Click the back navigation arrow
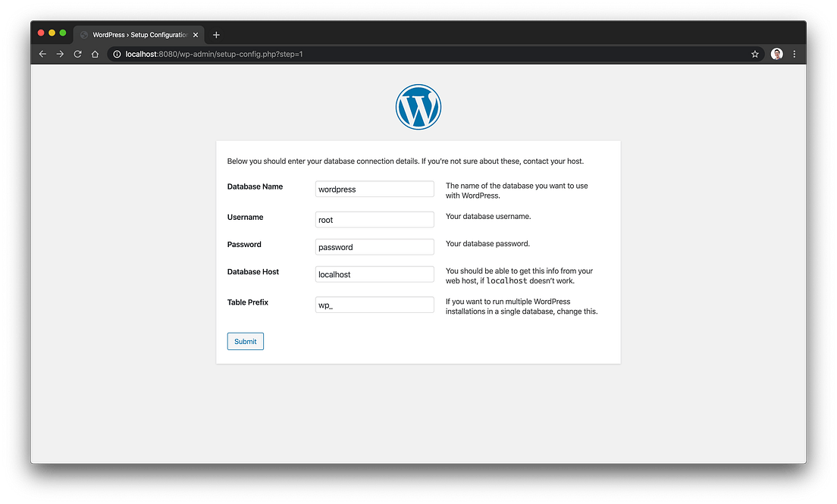 (42, 54)
